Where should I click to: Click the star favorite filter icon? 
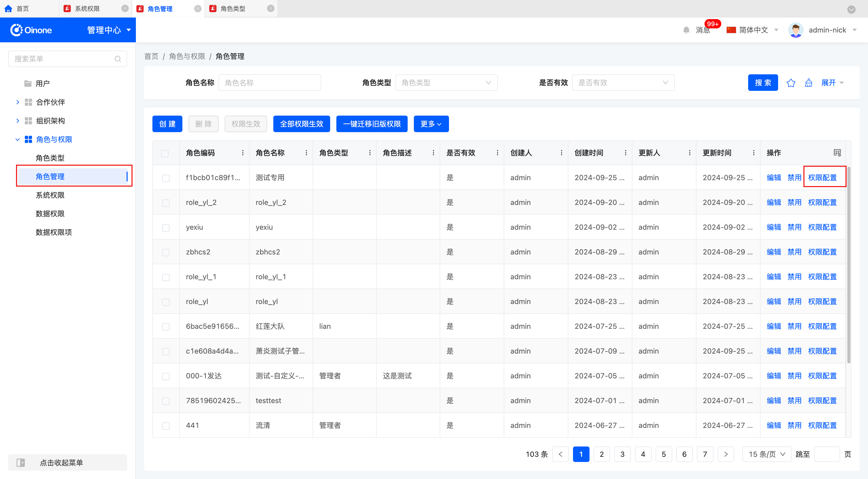791,83
